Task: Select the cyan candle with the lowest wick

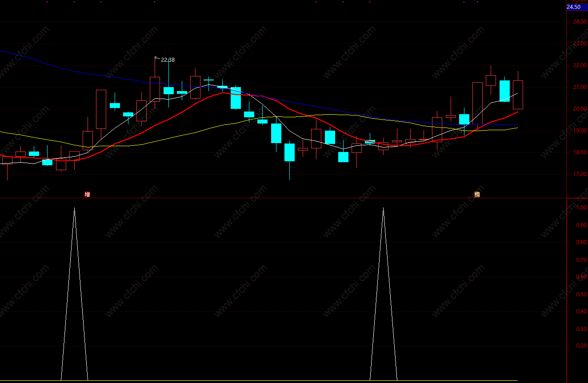Action: click(x=289, y=152)
